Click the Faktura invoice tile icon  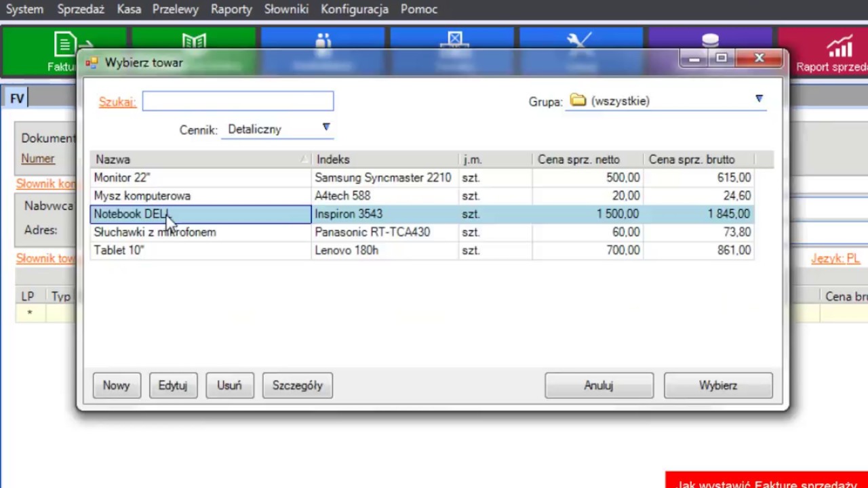point(66,44)
